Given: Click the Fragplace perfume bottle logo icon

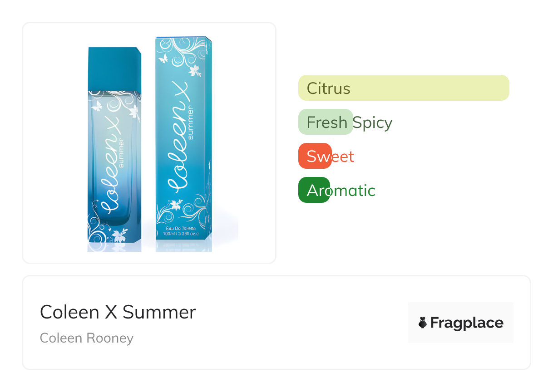Looking at the screenshot, I should [x=422, y=323].
